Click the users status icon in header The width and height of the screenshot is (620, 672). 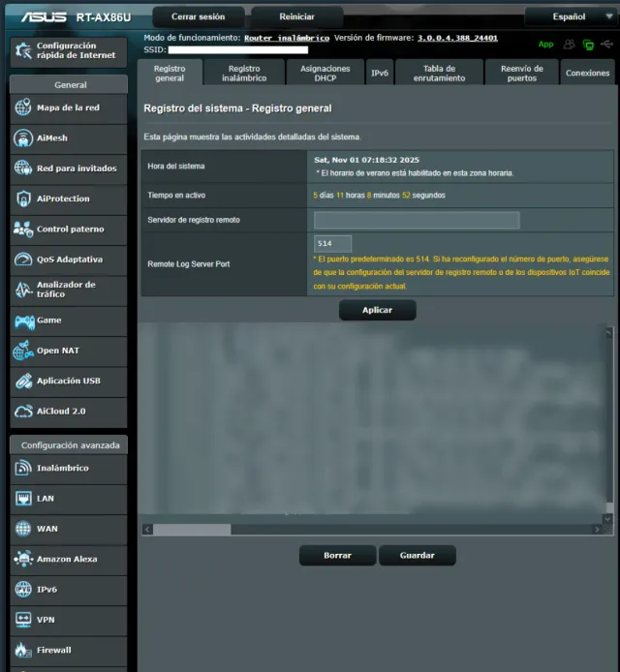point(569,45)
